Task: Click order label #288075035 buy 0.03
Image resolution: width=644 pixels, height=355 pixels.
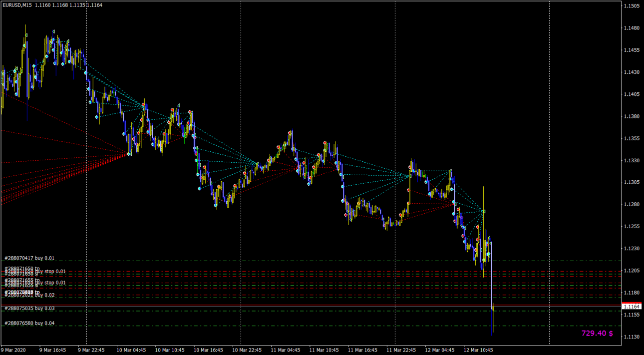Action: [29, 308]
